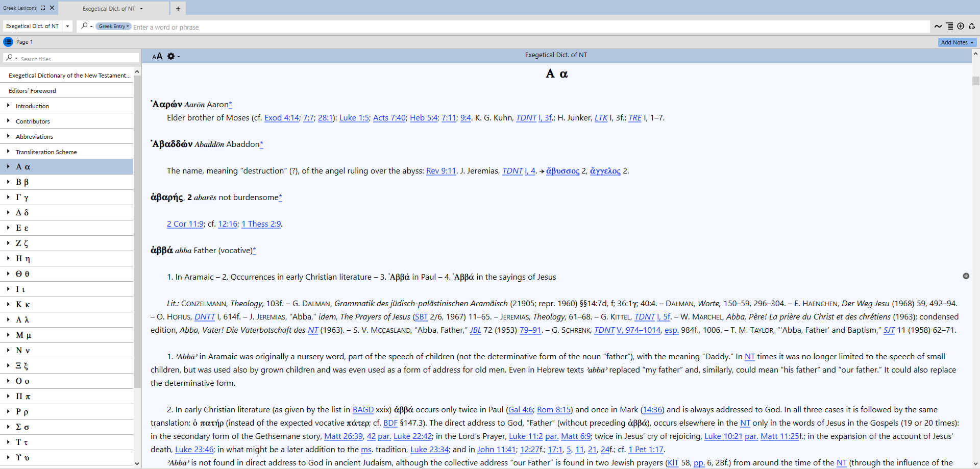
Task: Expand the Introduction tree item
Action: pos(8,106)
